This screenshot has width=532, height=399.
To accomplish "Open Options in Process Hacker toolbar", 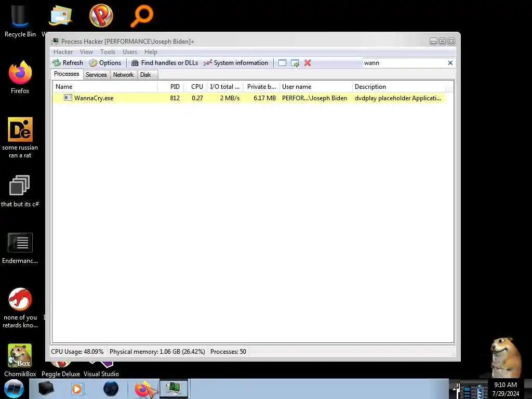I will (105, 63).
